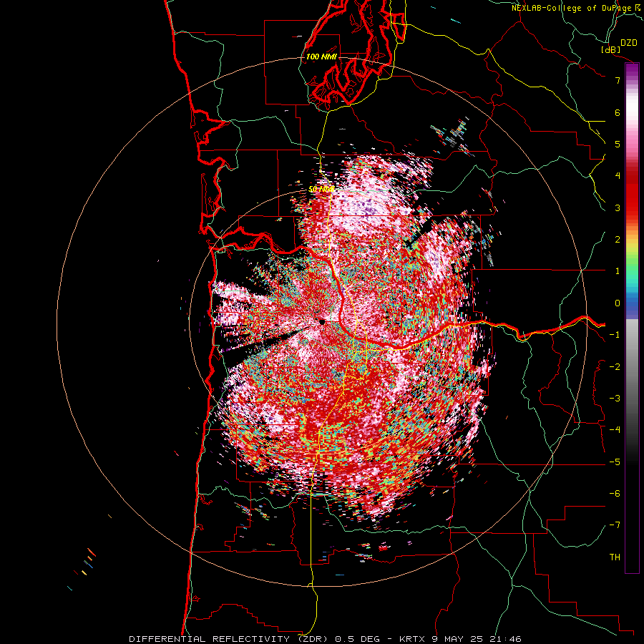The image size is (644, 644).
Task: Click the -2 value on the color scale
Action: (x=615, y=367)
